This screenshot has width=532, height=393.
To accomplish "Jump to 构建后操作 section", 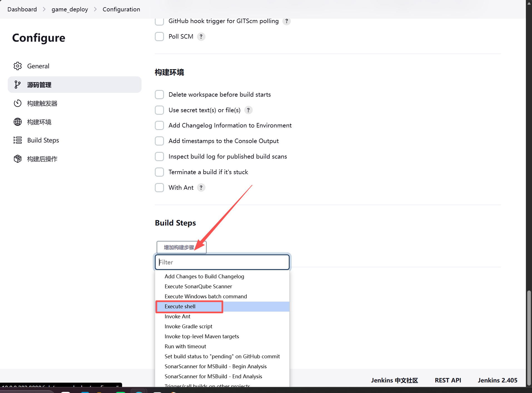I will (x=74, y=159).
